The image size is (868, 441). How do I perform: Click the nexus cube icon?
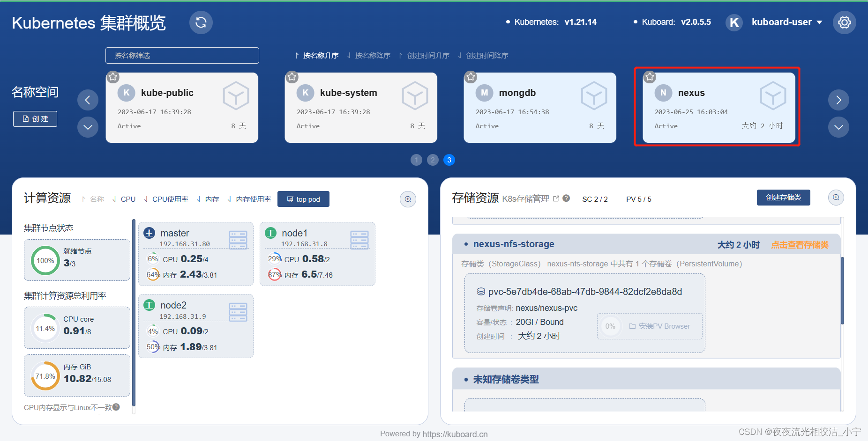pyautogui.click(x=773, y=96)
